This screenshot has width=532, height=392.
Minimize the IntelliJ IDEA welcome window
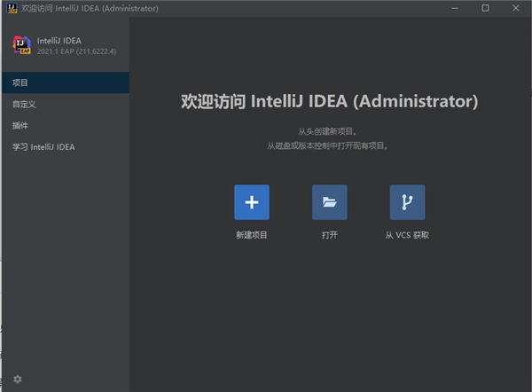coord(455,8)
